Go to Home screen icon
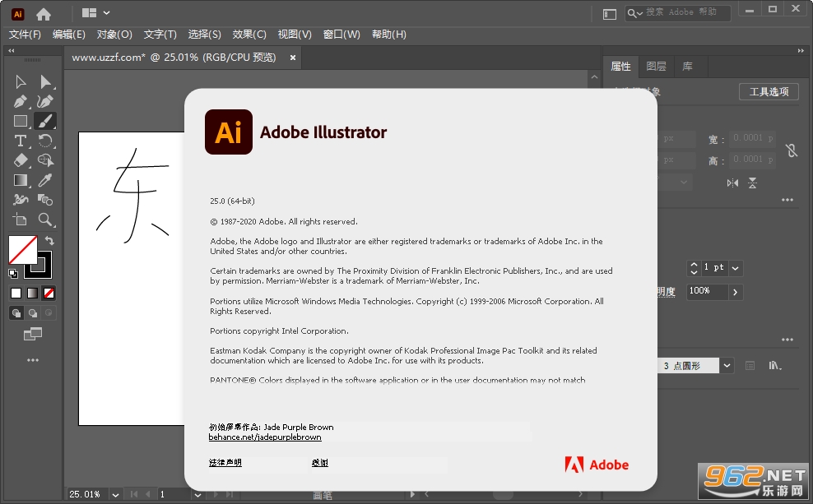This screenshot has height=504, width=813. click(x=44, y=14)
